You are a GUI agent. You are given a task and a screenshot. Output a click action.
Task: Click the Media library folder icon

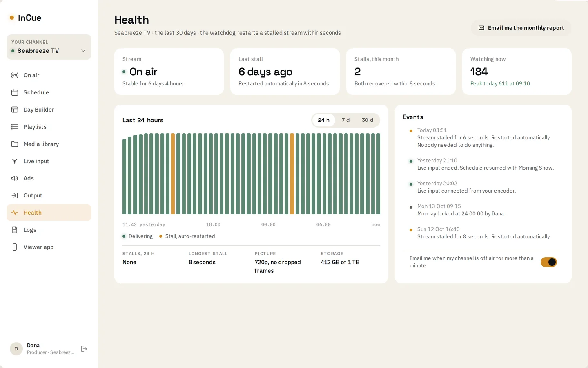click(x=15, y=144)
